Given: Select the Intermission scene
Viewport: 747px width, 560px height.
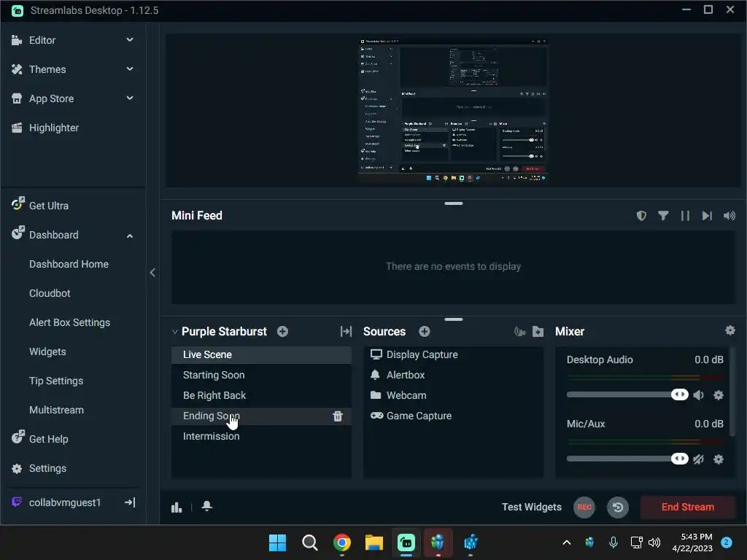Looking at the screenshot, I should click(261, 436).
